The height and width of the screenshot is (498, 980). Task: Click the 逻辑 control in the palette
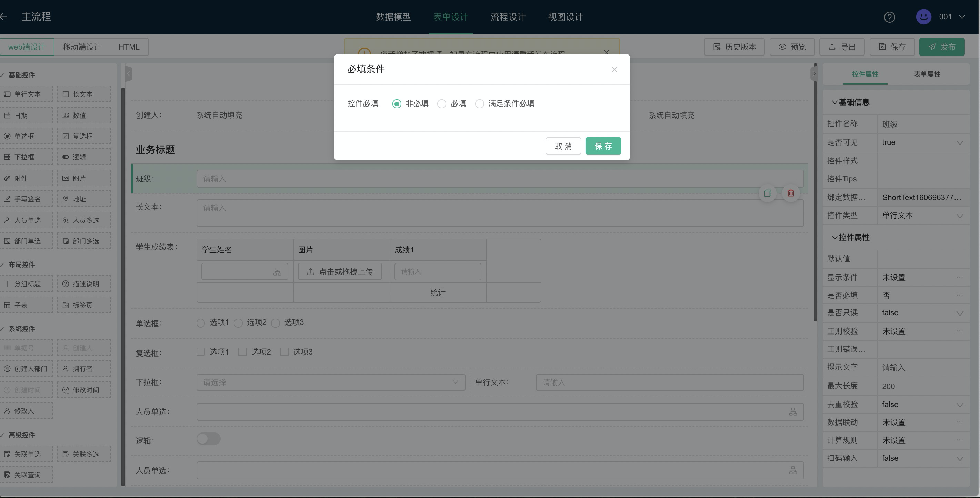[84, 157]
